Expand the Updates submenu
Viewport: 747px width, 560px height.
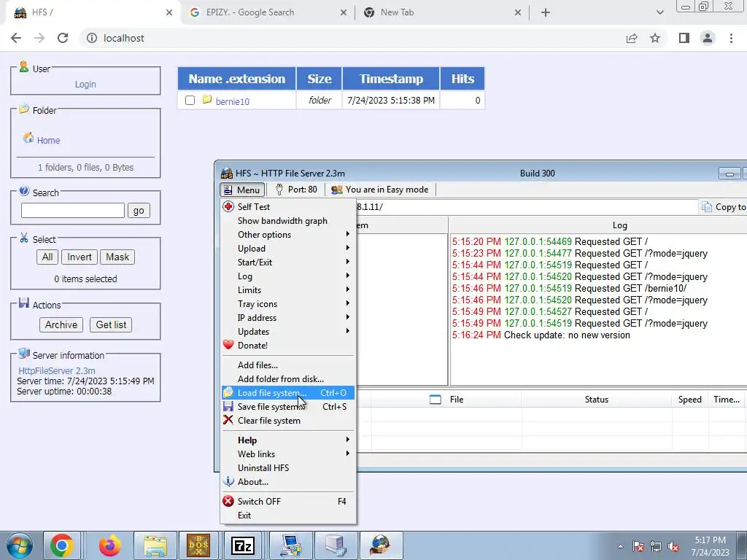[287, 332]
